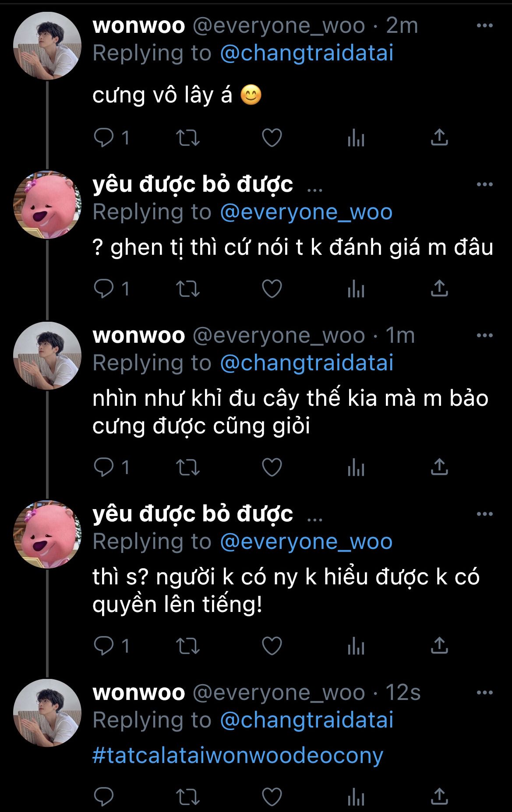Open more options on wonwoo's 2m tweet
The height and width of the screenshot is (812, 512).
pos(484,26)
